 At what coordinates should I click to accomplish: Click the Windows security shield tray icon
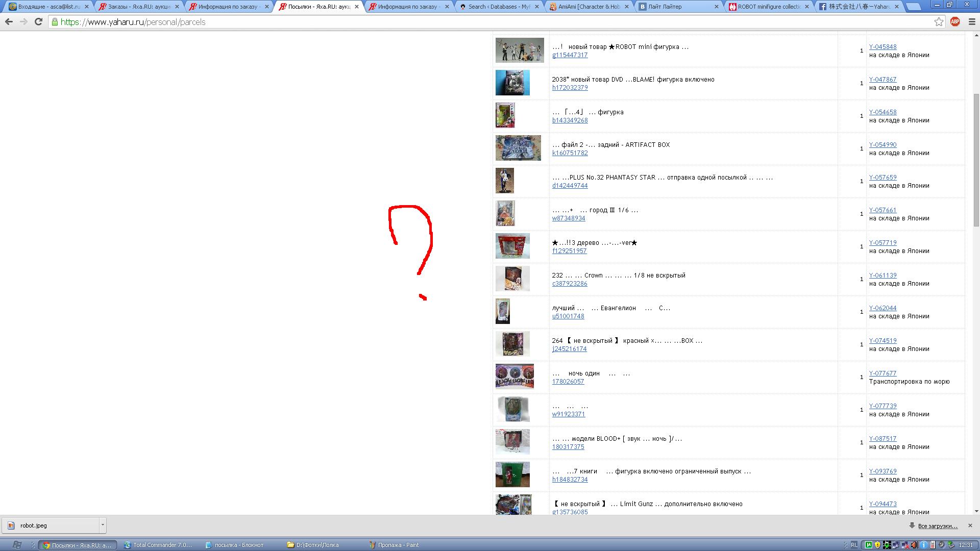click(x=877, y=545)
